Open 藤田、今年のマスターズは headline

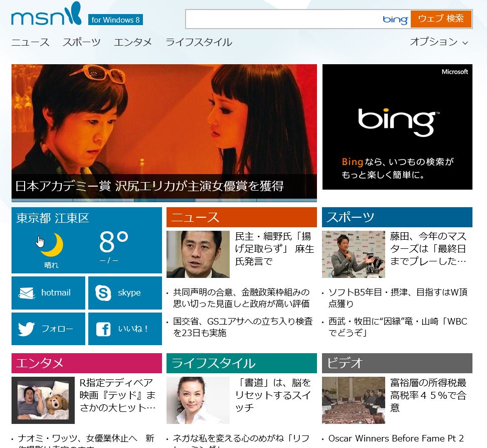(428, 249)
